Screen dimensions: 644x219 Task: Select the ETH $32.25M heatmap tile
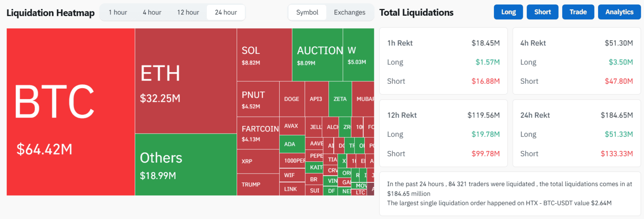[x=186, y=81]
